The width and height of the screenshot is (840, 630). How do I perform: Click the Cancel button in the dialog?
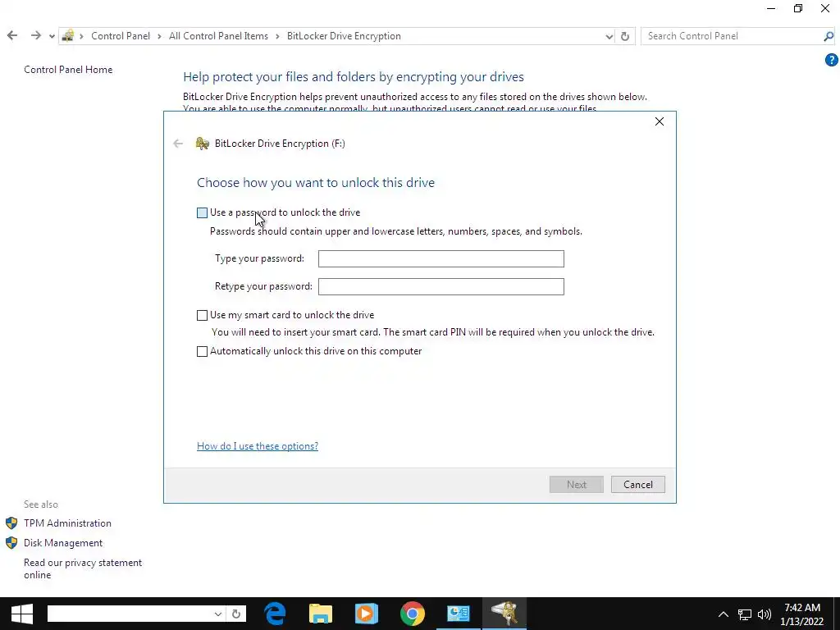[x=637, y=484]
